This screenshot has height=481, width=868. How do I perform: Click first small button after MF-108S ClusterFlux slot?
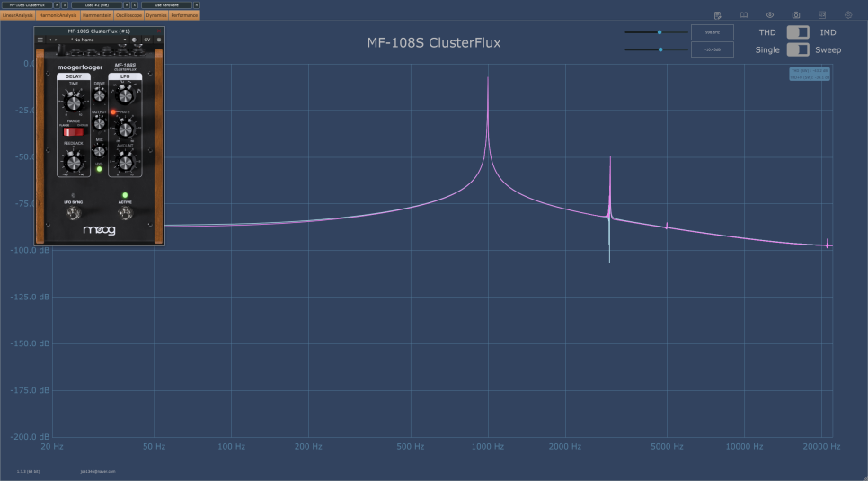click(x=57, y=5)
